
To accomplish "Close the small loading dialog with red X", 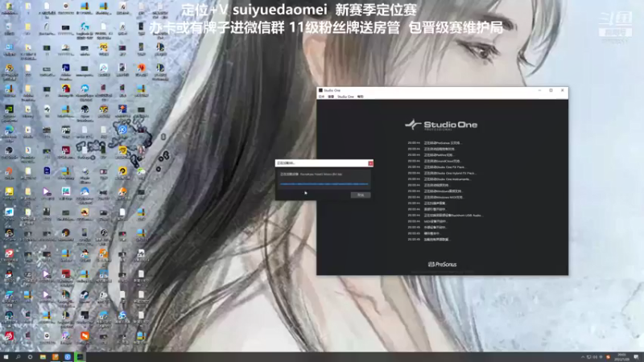I will pos(370,163).
